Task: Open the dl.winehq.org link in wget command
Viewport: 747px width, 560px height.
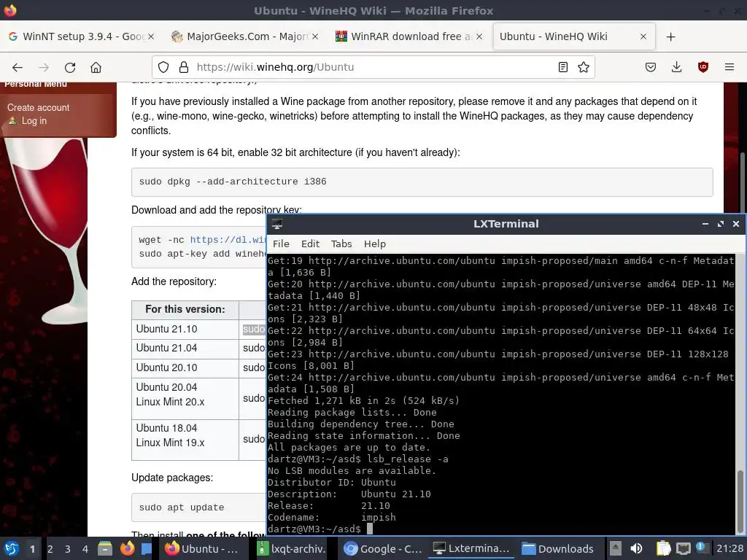Action: click(x=228, y=239)
